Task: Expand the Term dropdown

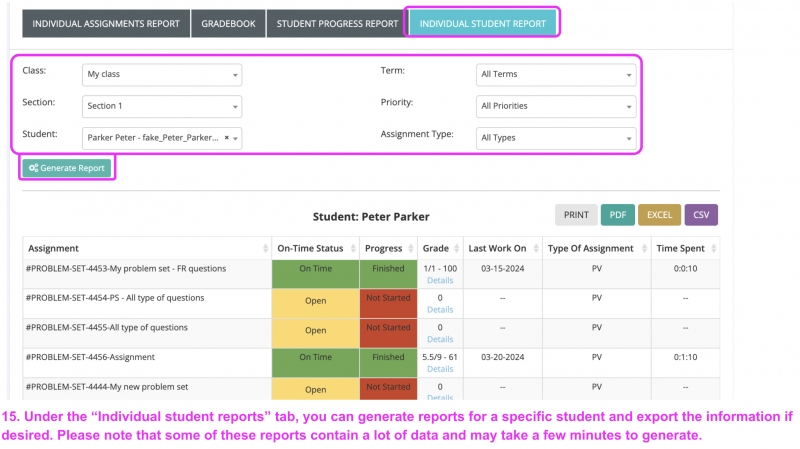Action: tap(555, 74)
